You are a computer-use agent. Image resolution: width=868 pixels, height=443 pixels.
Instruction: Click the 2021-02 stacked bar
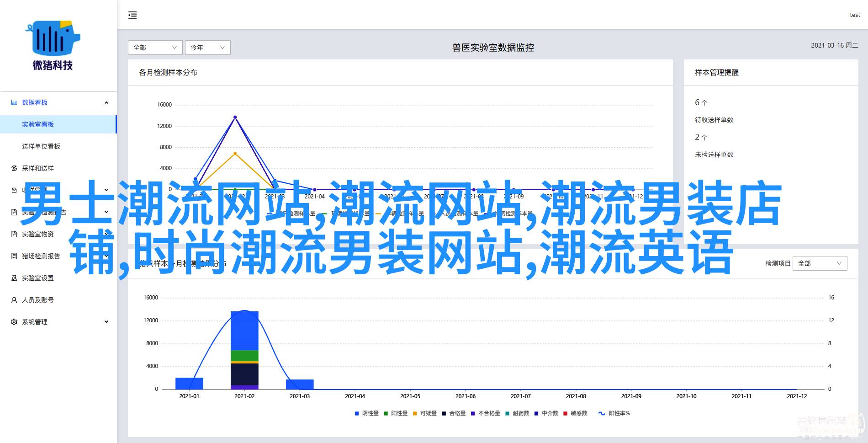click(244, 350)
